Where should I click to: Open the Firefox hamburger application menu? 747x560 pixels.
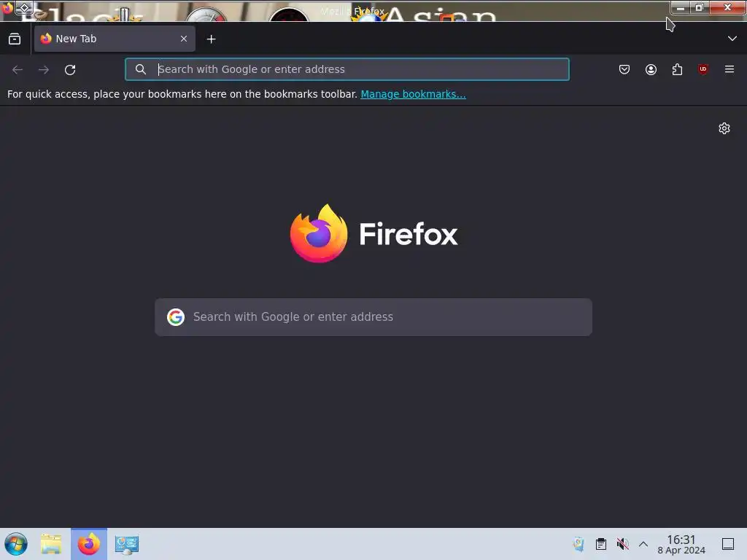729,69
